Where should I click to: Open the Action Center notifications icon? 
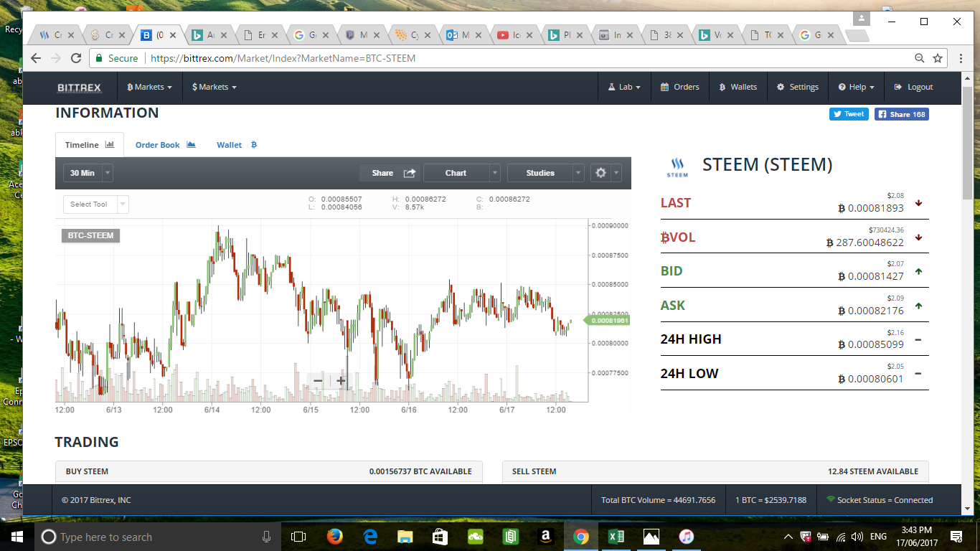pyautogui.click(x=956, y=537)
